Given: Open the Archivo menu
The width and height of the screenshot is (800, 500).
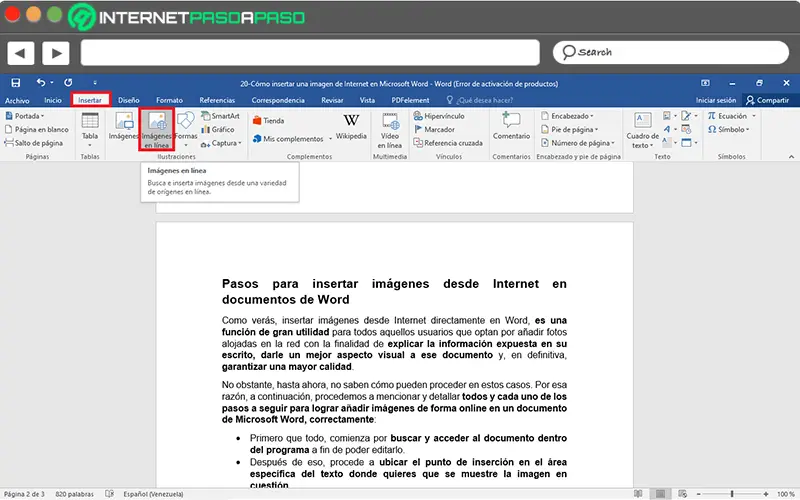Looking at the screenshot, I should pos(17,100).
